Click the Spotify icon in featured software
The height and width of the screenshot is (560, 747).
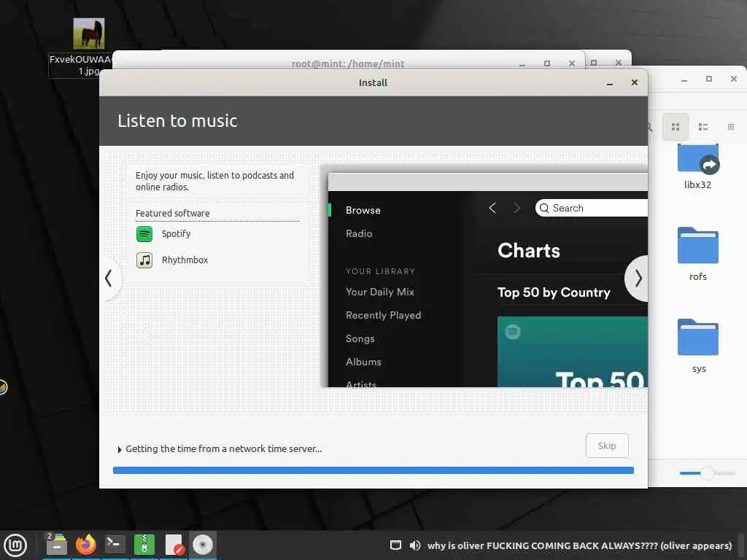pyautogui.click(x=144, y=234)
